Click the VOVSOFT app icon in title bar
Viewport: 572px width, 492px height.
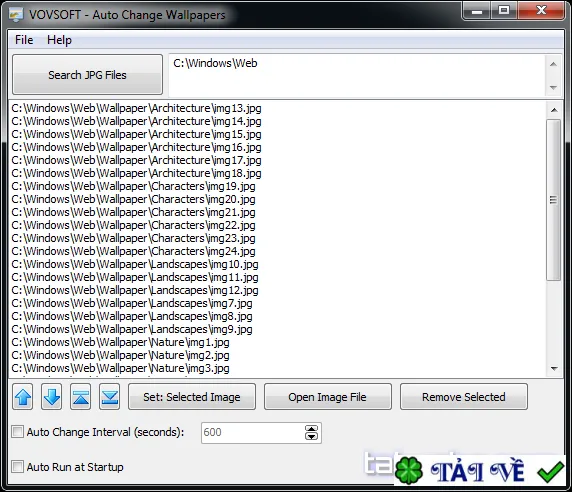[16, 15]
